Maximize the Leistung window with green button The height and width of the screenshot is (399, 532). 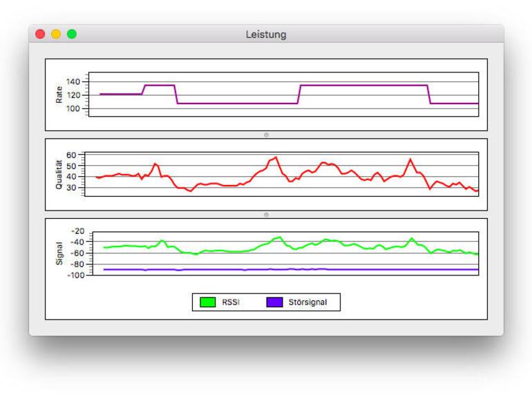point(72,34)
